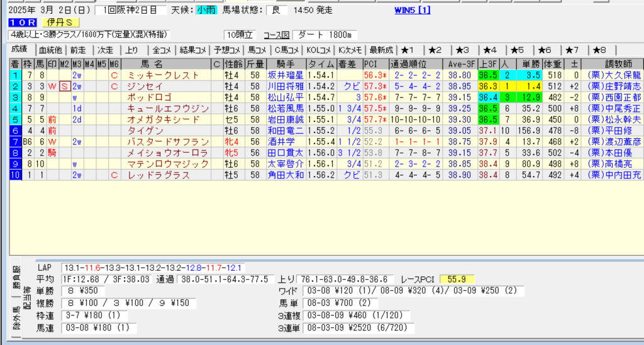
Task: Open trainer (栗)大久保龍
Action: [x=614, y=75]
